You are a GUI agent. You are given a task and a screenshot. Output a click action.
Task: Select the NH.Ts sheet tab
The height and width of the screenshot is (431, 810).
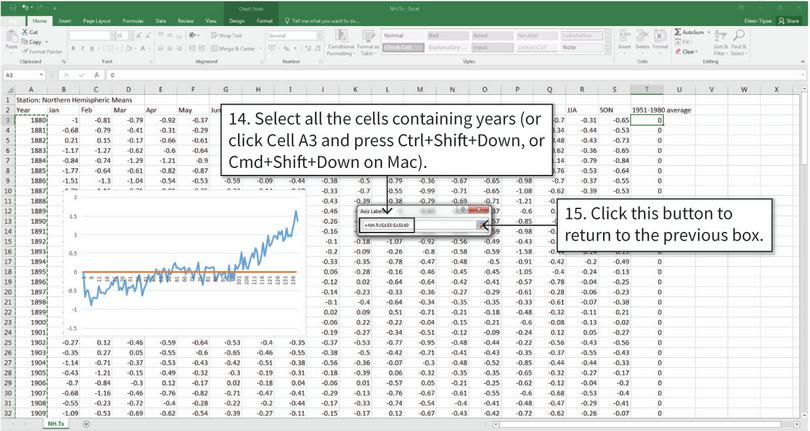[56, 424]
